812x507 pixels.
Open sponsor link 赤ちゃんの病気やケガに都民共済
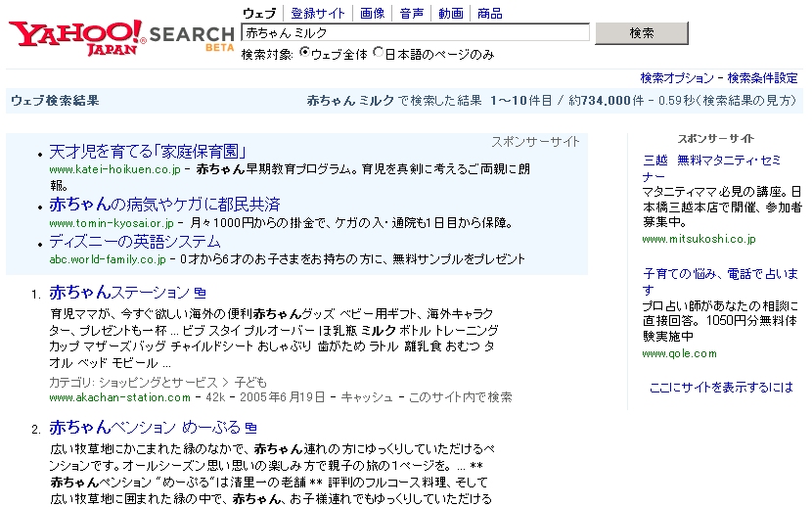[164, 205]
